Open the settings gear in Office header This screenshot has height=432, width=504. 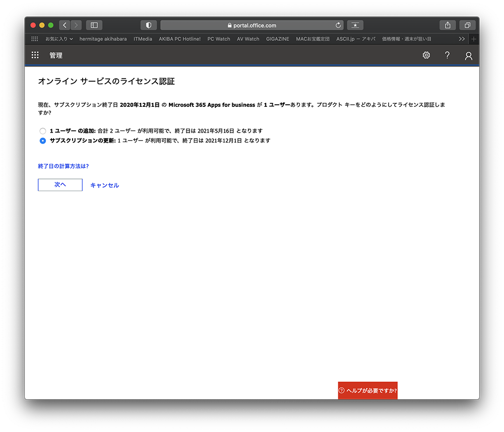coord(426,55)
